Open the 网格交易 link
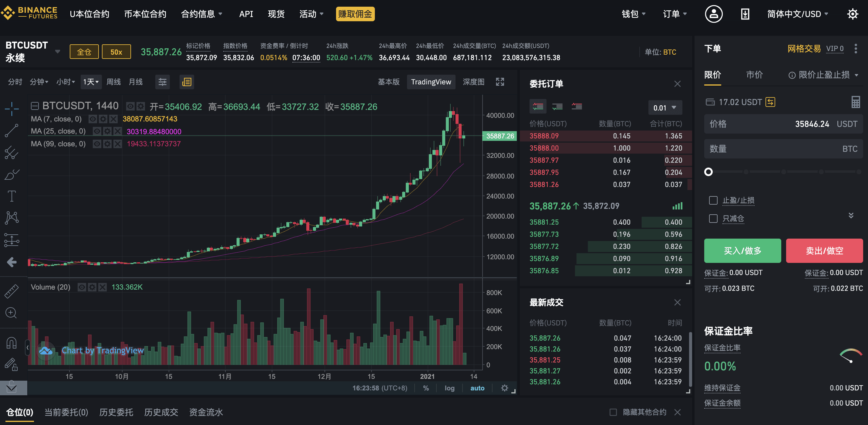The height and width of the screenshot is (425, 868). pos(804,49)
